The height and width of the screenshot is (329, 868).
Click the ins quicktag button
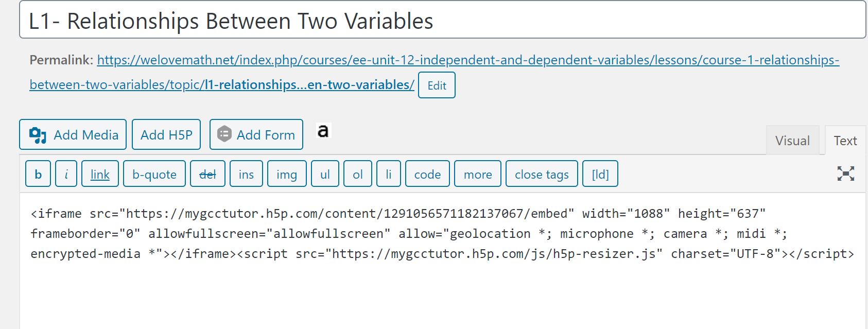tap(246, 174)
